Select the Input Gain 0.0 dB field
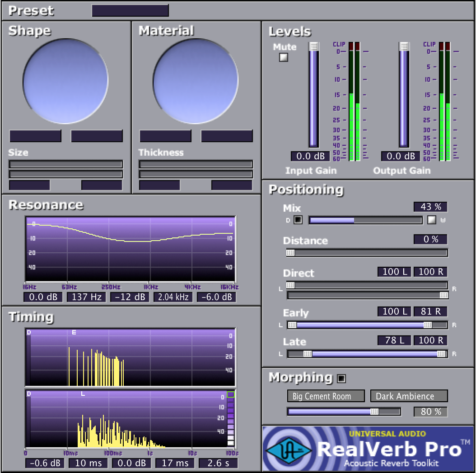Screen dimensions: 476x473 (x=310, y=156)
